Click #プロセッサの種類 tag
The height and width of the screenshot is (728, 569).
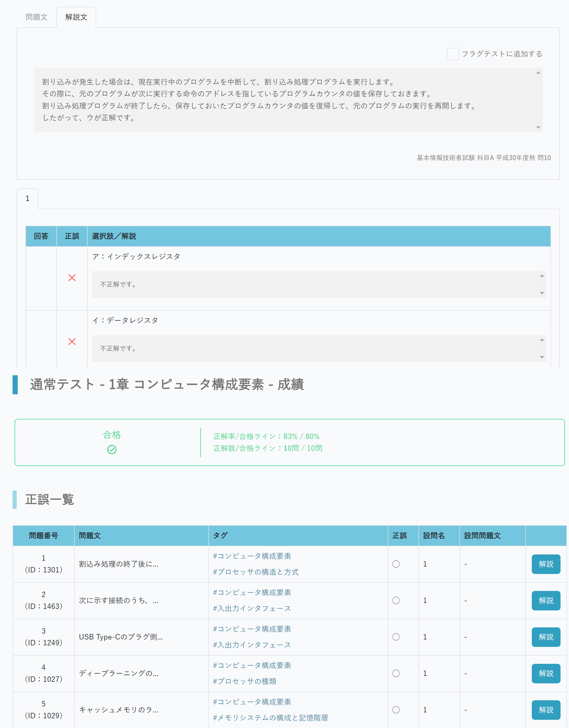pyautogui.click(x=245, y=681)
